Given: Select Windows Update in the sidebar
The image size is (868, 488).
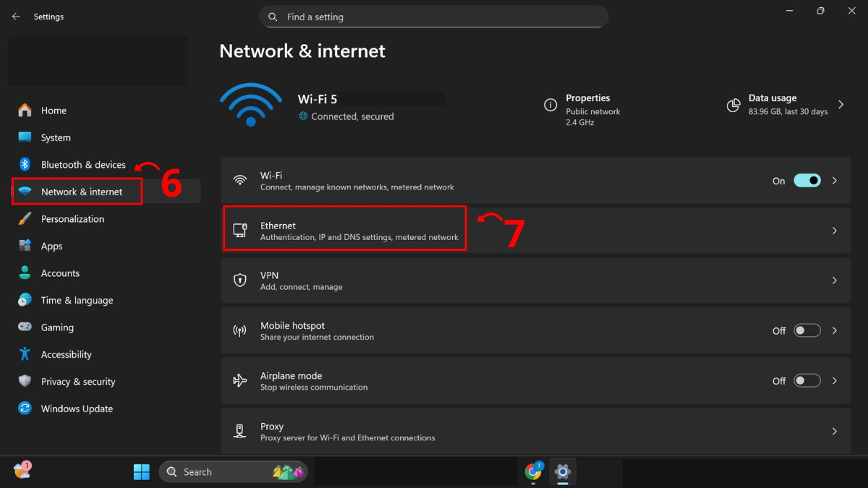Looking at the screenshot, I should [x=77, y=408].
